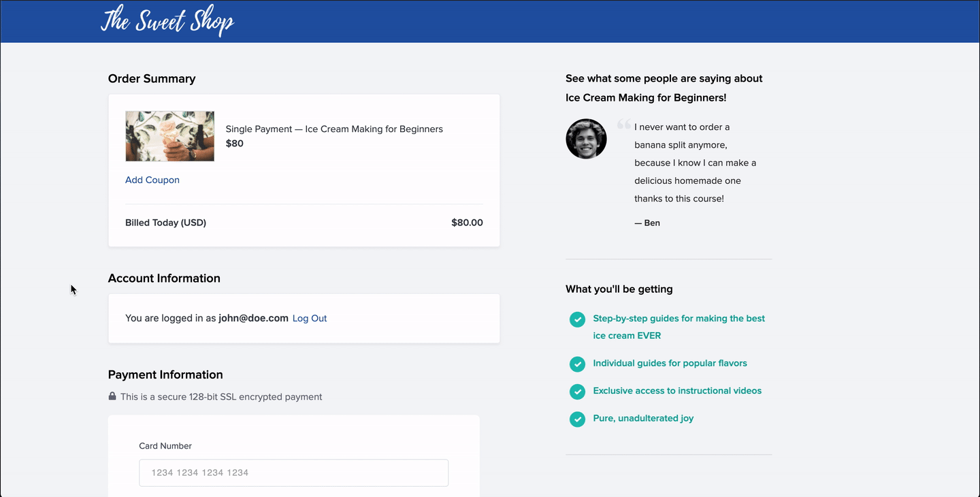
Task: Select the john@doe.com email text
Action: point(253,318)
